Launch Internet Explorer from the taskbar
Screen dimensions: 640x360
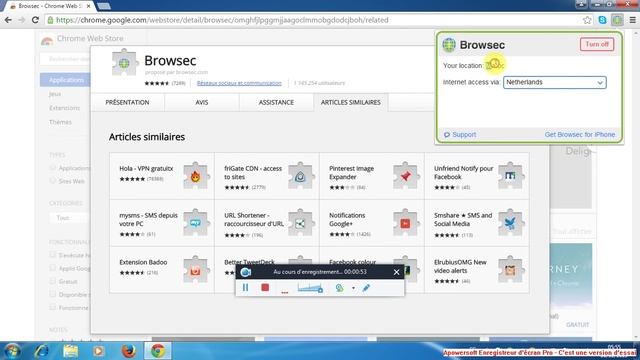41,351
